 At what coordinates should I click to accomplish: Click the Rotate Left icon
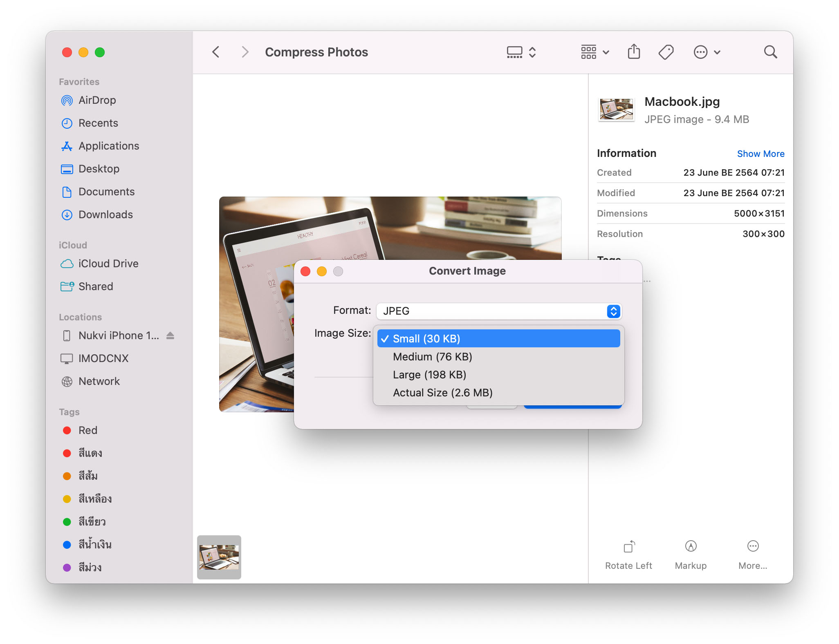[x=629, y=546]
